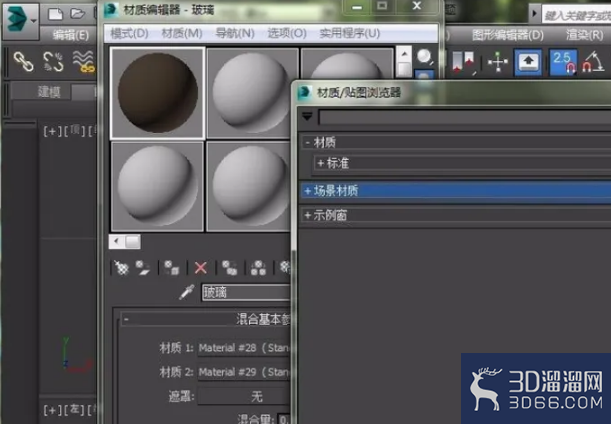Open the 材质(M) menu
The image size is (611, 424).
click(182, 34)
